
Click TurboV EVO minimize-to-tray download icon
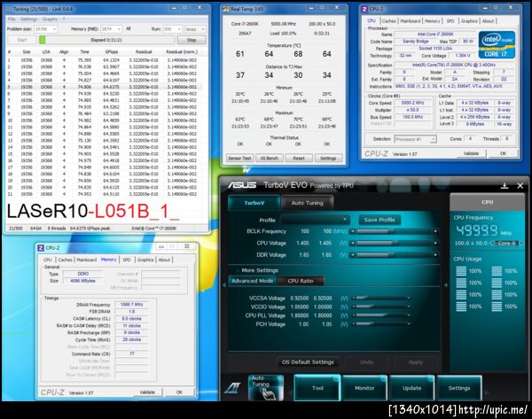(x=505, y=186)
